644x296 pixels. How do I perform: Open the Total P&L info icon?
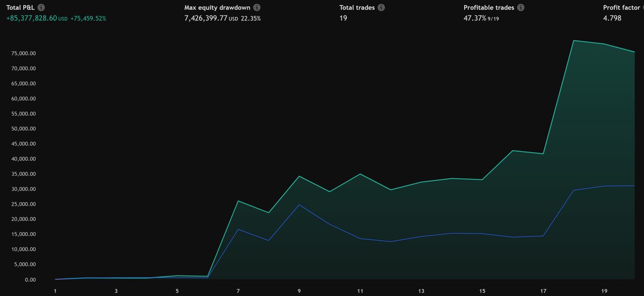coord(41,8)
